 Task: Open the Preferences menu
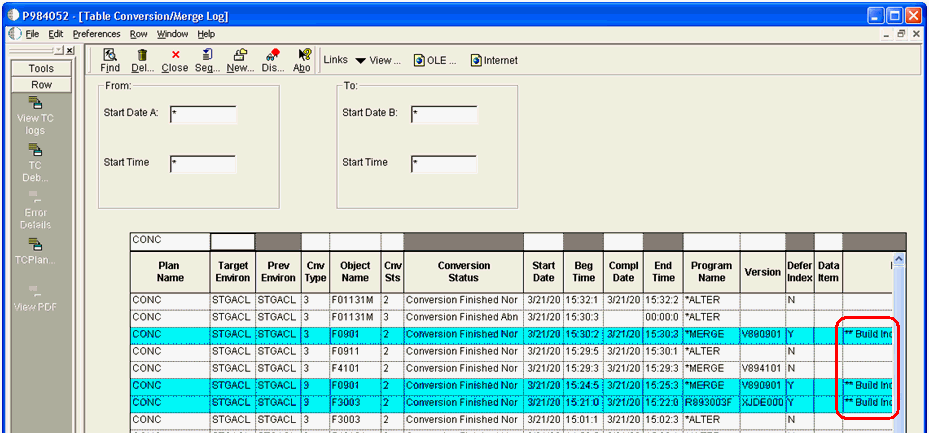point(96,34)
